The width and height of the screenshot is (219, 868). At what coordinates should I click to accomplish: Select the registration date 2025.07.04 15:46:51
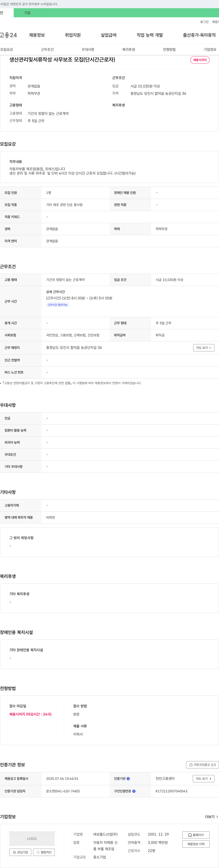click(62, 779)
